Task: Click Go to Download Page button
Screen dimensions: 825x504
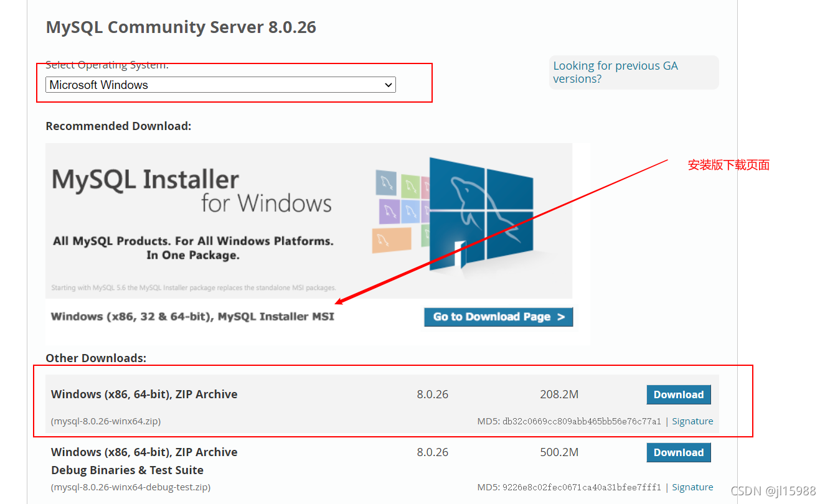Action: (x=498, y=317)
